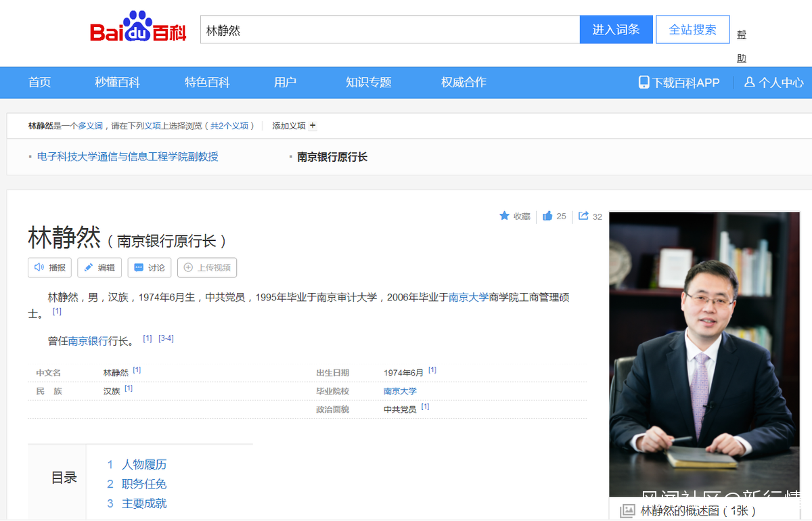The width and height of the screenshot is (812, 521).
Task: Click the search input containing 林静然
Action: coord(390,30)
